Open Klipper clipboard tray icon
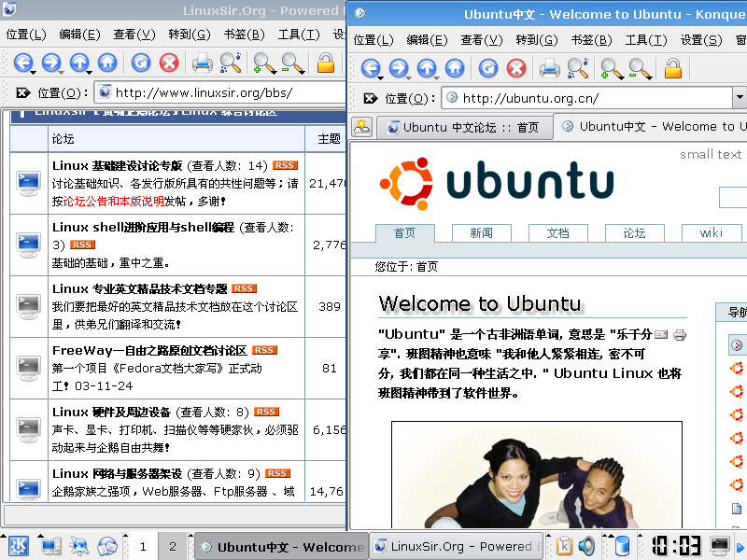Viewport: 747px width, 560px height. [564, 546]
